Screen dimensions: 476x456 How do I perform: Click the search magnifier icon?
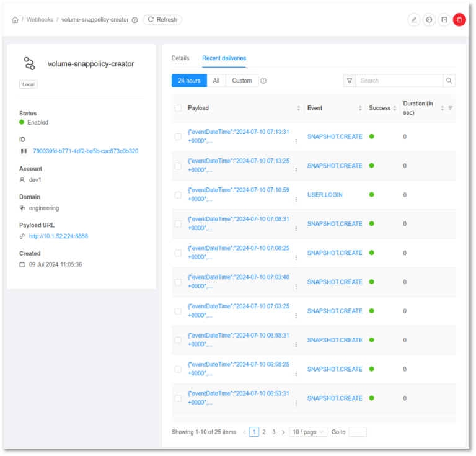click(449, 81)
